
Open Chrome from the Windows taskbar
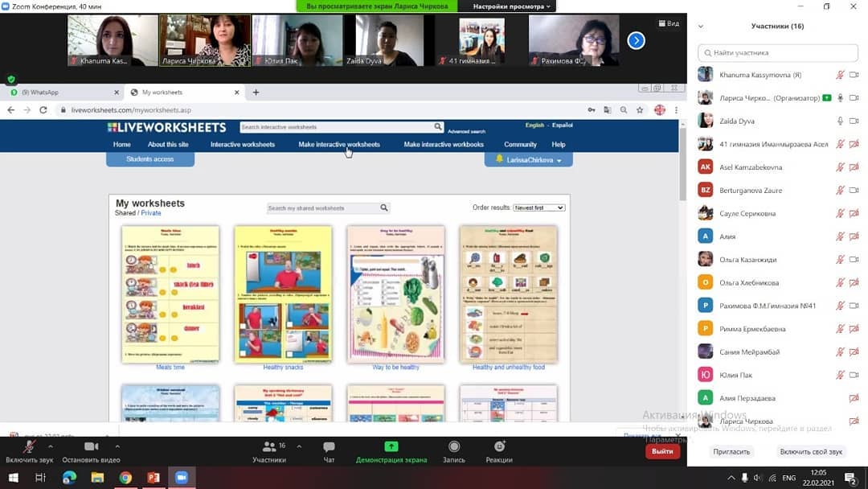tap(125, 478)
